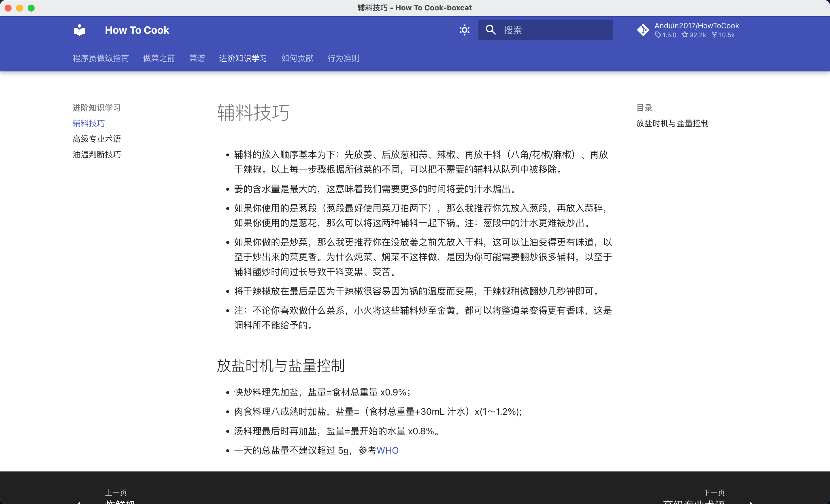
Task: Open the 程序员做饭指南 tab
Action: [101, 58]
